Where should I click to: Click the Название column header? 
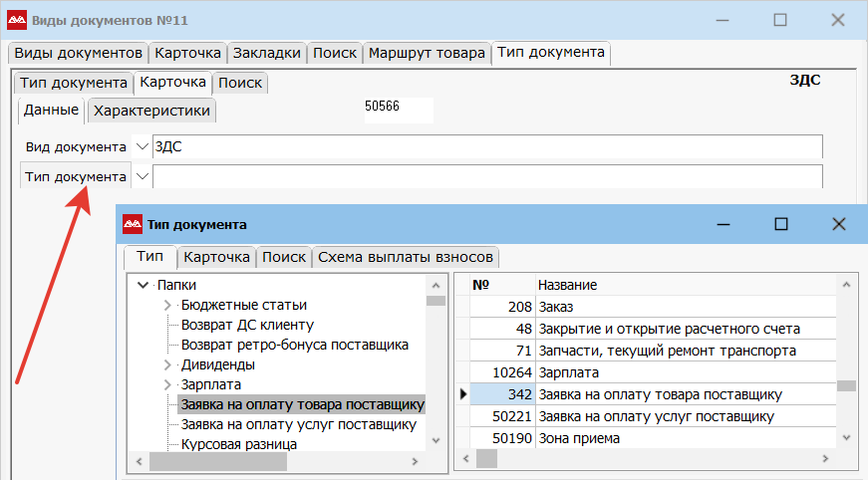click(x=567, y=285)
